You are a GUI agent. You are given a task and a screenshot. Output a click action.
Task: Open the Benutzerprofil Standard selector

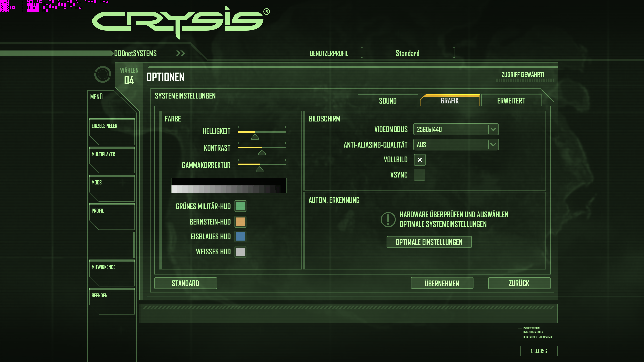pyautogui.click(x=408, y=53)
